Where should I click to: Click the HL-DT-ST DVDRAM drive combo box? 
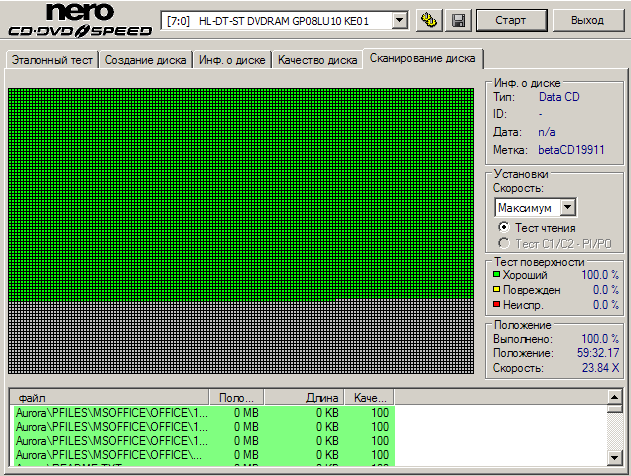[x=284, y=21]
